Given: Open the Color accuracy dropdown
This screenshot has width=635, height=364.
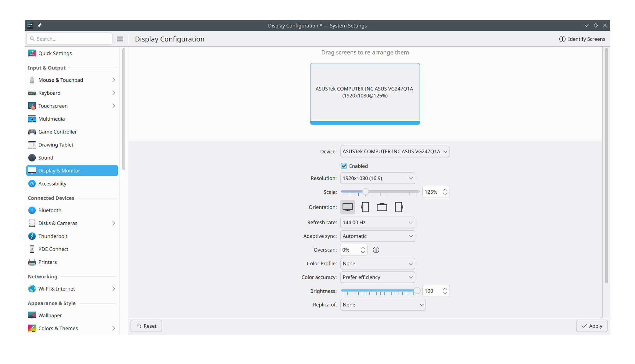Looking at the screenshot, I should pyautogui.click(x=378, y=277).
